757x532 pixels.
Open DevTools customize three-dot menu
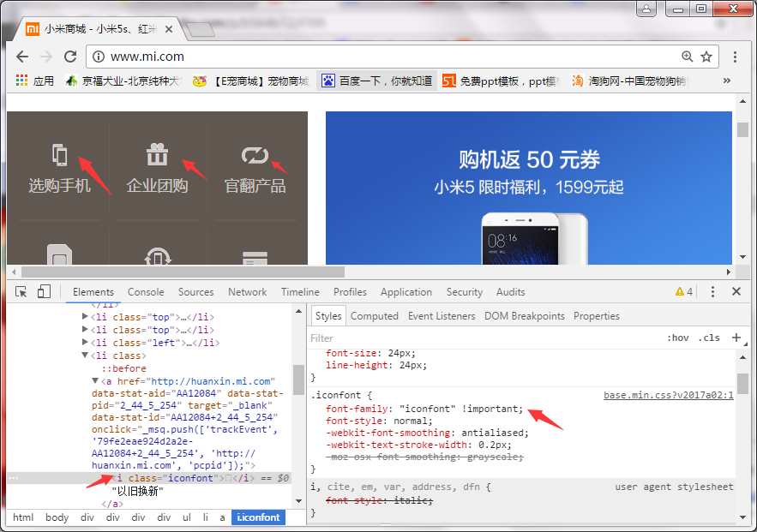pos(712,291)
